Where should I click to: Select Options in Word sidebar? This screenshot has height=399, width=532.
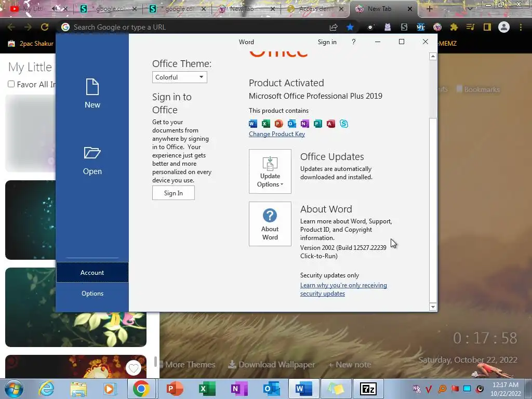tap(92, 294)
